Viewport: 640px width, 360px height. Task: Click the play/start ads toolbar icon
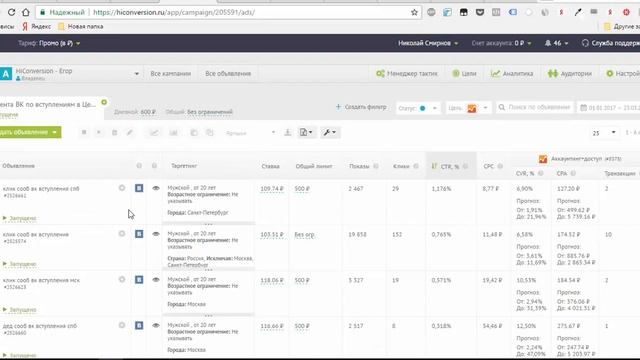[x=98, y=133]
